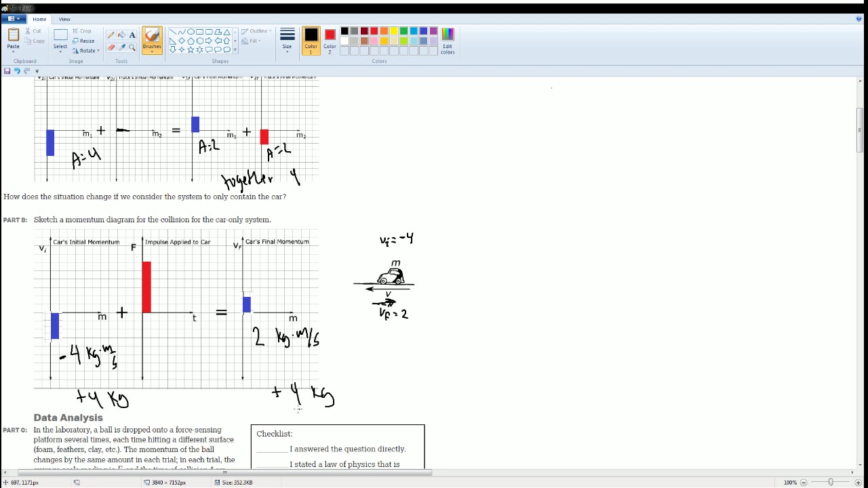The width and height of the screenshot is (868, 488).
Task: Pick the orange color swatch
Action: [384, 31]
